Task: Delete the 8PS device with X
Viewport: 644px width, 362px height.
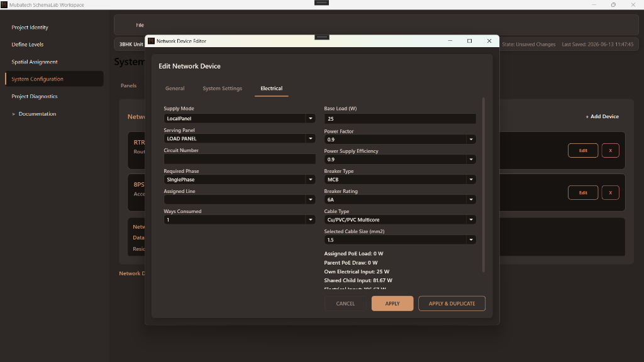Action: [610, 192]
